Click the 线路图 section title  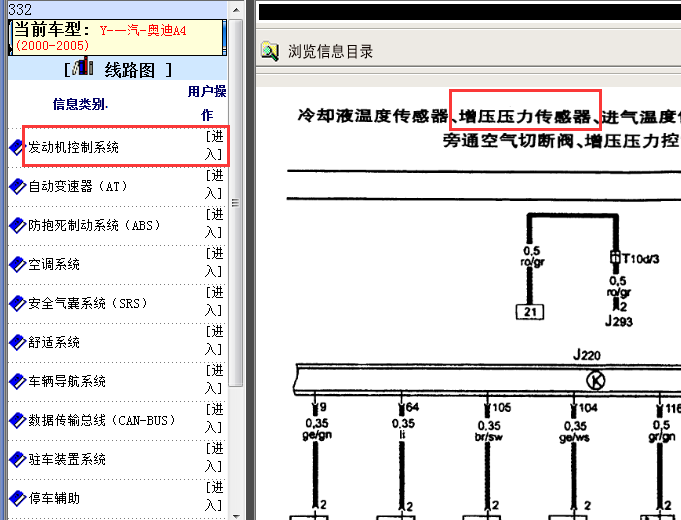point(129,70)
